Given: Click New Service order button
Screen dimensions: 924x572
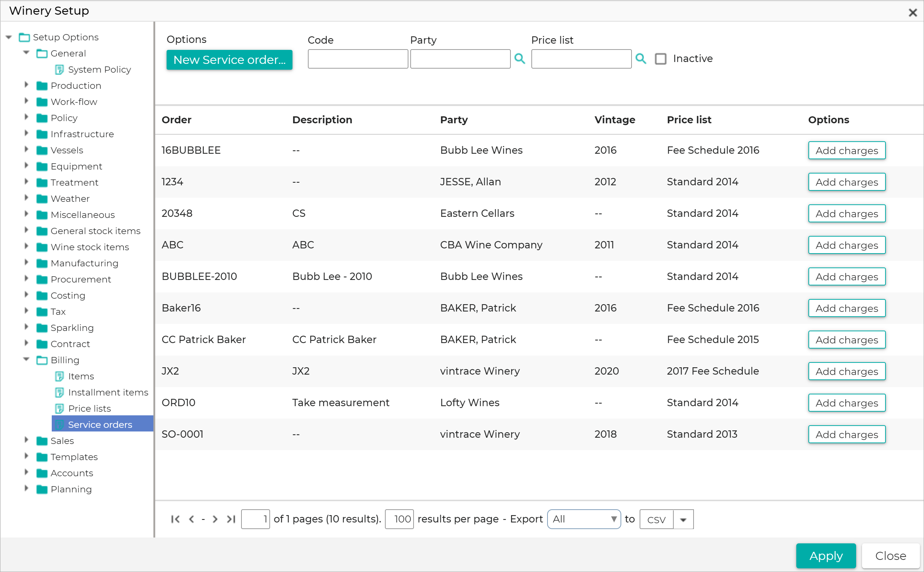Looking at the screenshot, I should pyautogui.click(x=229, y=60).
